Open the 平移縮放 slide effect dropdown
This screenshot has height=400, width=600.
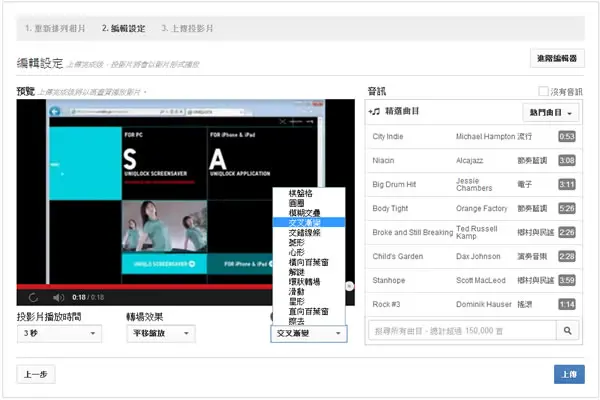(161, 333)
